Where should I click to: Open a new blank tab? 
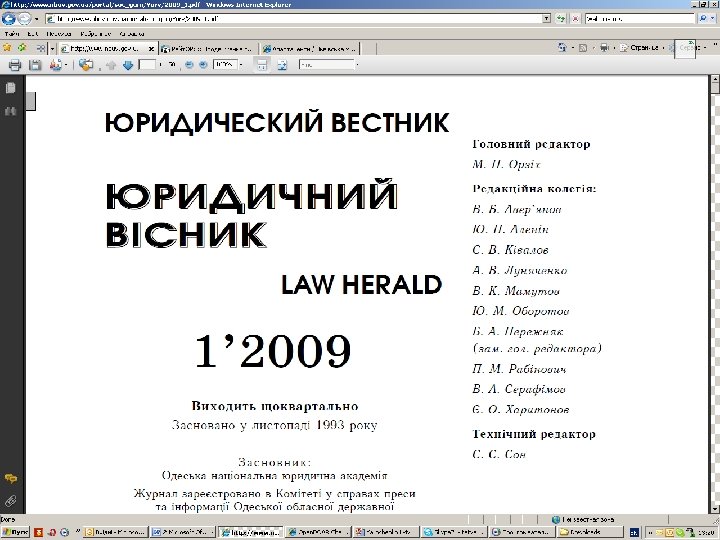click(x=368, y=48)
